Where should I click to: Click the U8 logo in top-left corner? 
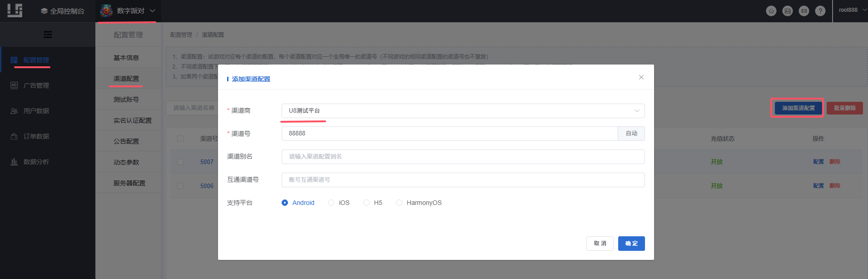[x=15, y=10]
